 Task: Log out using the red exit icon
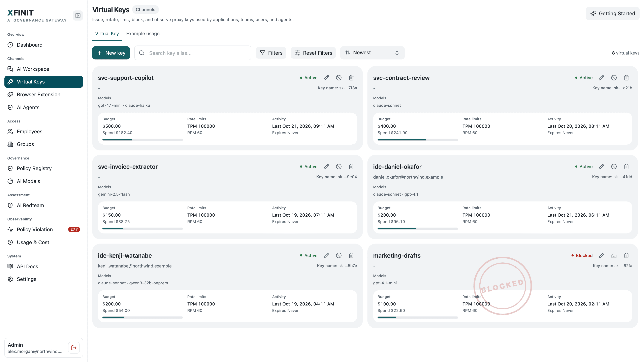click(74, 348)
